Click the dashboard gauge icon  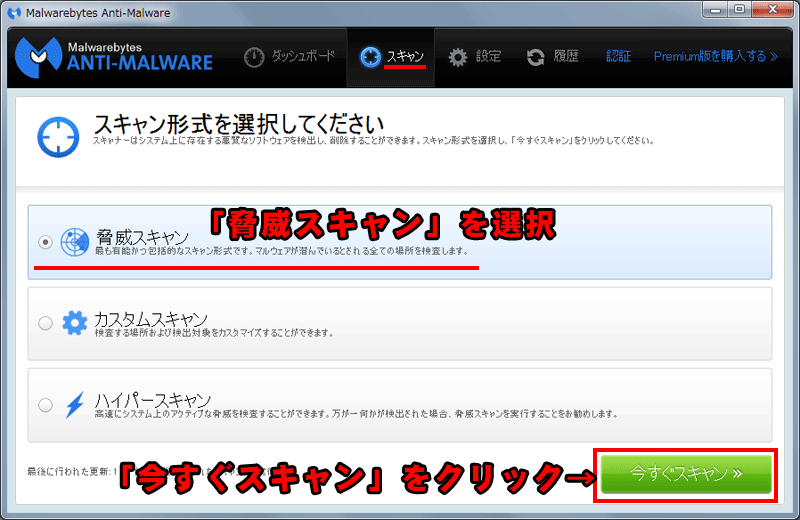tap(254, 57)
